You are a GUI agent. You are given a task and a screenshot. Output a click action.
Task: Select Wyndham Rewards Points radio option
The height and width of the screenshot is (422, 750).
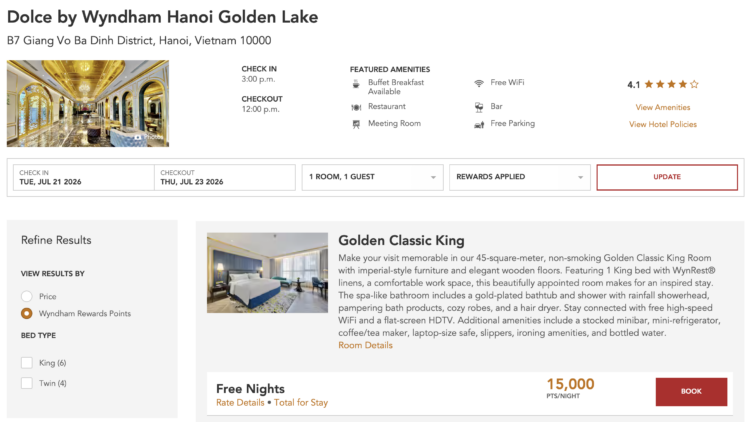click(x=27, y=313)
